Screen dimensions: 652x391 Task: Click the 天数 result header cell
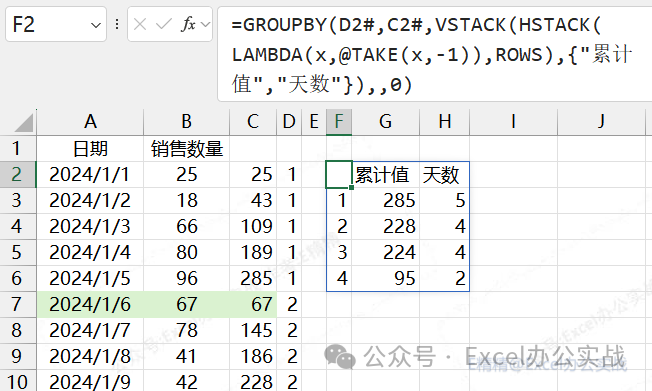click(x=445, y=175)
